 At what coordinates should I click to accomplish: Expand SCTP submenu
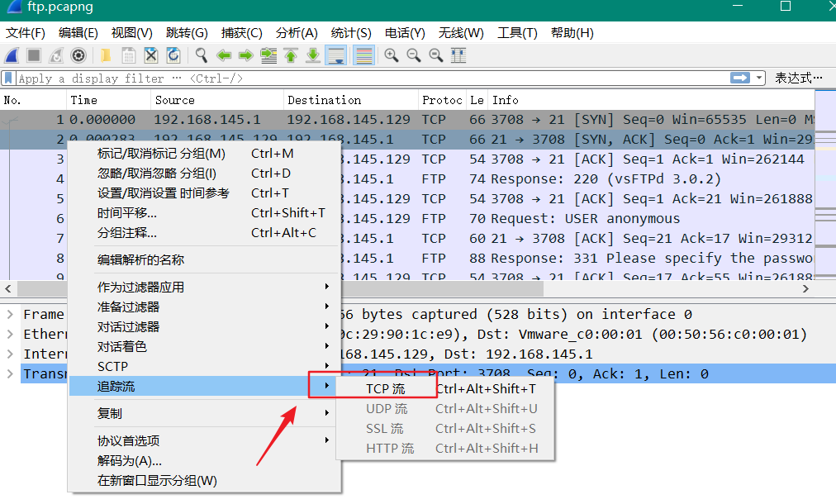pyautogui.click(x=204, y=366)
